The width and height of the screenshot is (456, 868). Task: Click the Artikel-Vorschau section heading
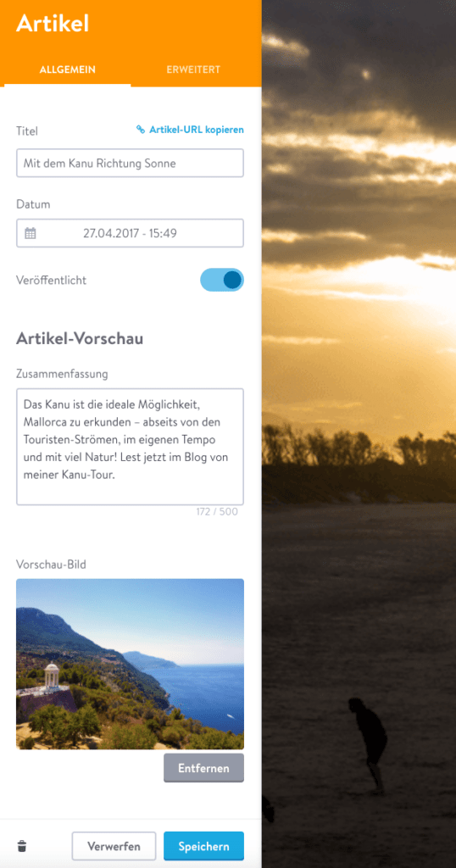pyautogui.click(x=80, y=339)
